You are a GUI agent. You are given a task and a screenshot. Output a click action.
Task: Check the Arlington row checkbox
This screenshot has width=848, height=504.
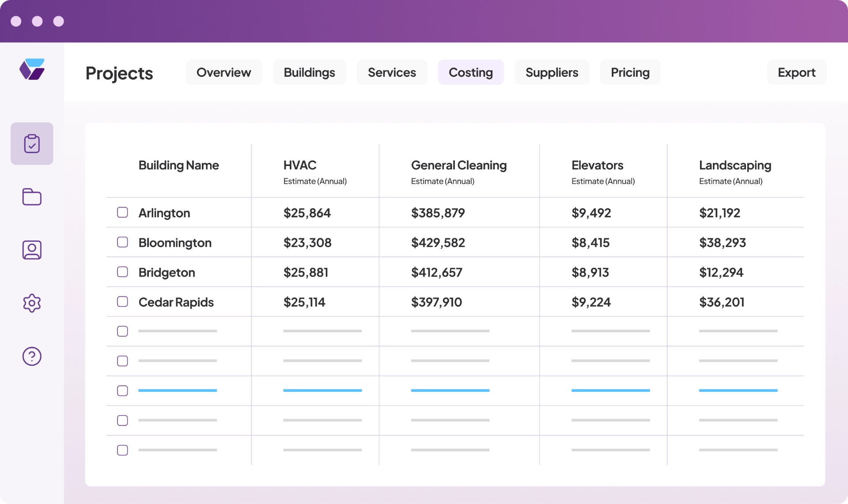pyautogui.click(x=122, y=212)
